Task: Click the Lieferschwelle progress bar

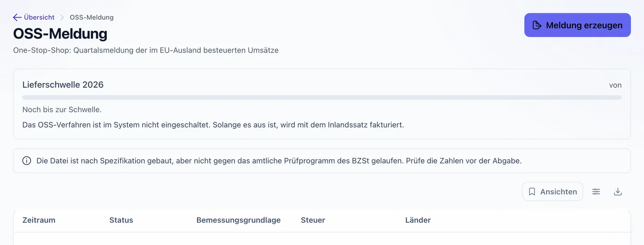Action: pos(322,98)
